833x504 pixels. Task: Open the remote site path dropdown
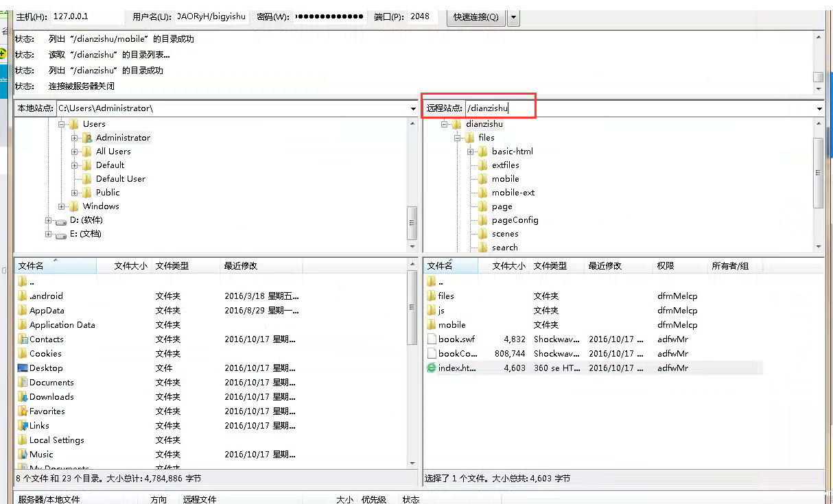click(819, 109)
